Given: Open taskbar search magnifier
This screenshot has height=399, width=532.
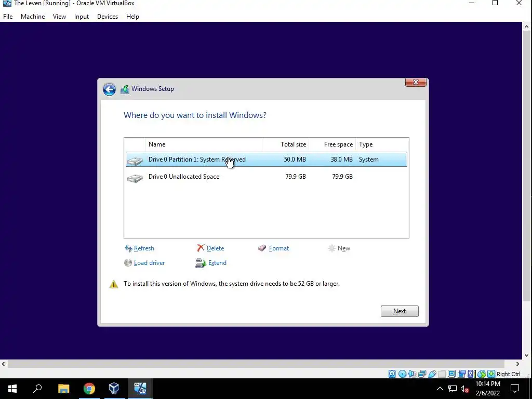Looking at the screenshot, I should click(x=37, y=389).
